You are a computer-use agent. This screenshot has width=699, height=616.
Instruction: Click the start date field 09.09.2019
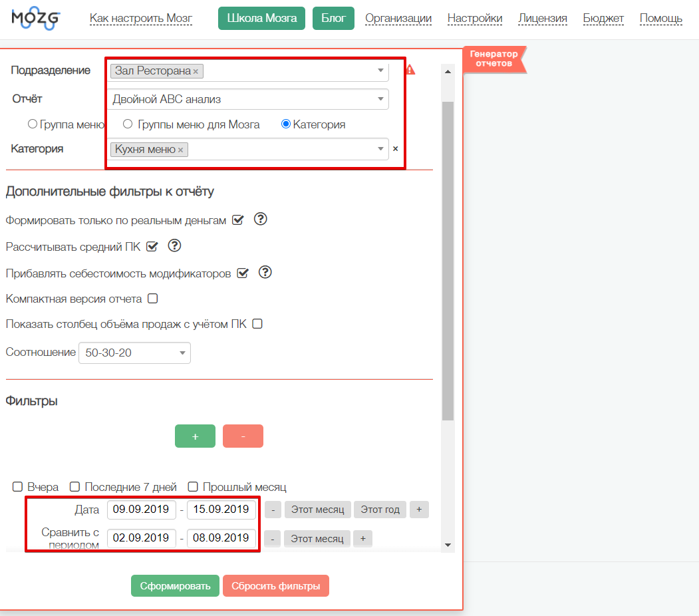[x=142, y=510]
